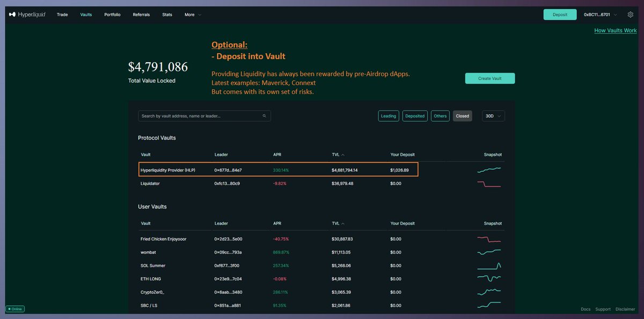Expand the More menu
The width and height of the screenshot is (644, 319).
193,15
